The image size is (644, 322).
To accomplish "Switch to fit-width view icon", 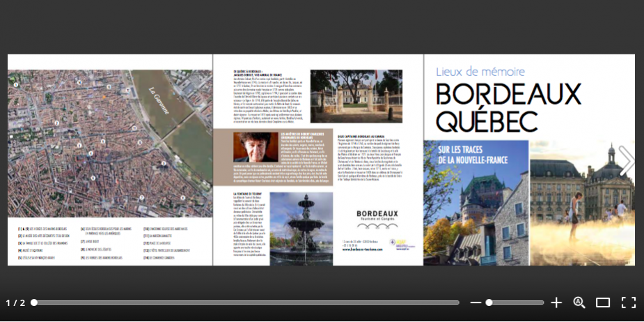I will coord(603,302).
